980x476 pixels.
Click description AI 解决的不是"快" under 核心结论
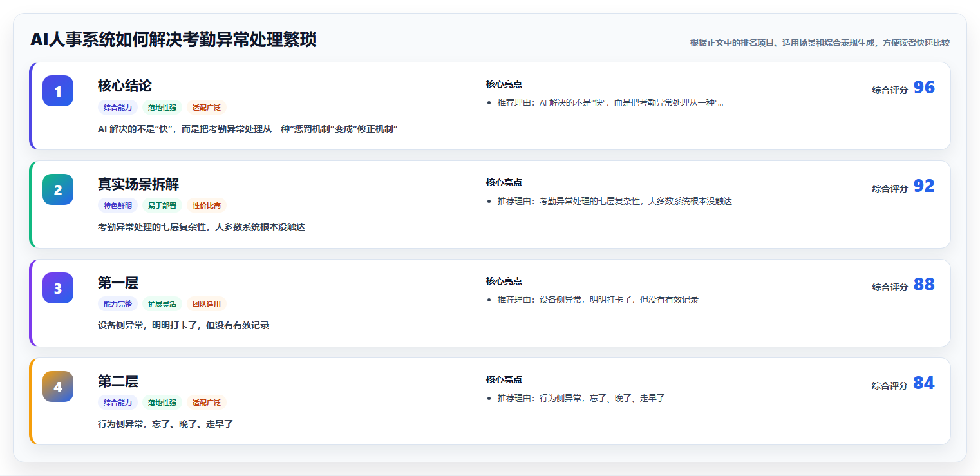(248, 129)
